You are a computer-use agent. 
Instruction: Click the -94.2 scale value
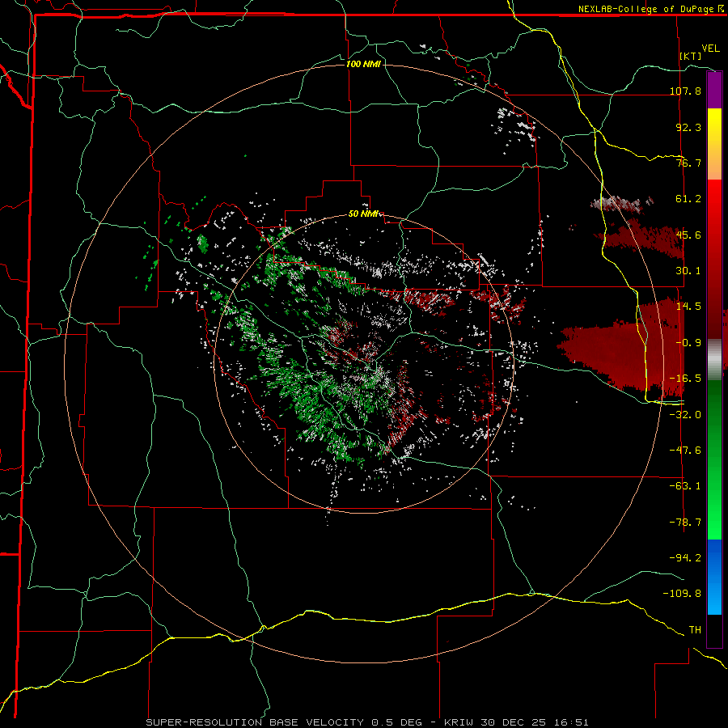(685, 557)
